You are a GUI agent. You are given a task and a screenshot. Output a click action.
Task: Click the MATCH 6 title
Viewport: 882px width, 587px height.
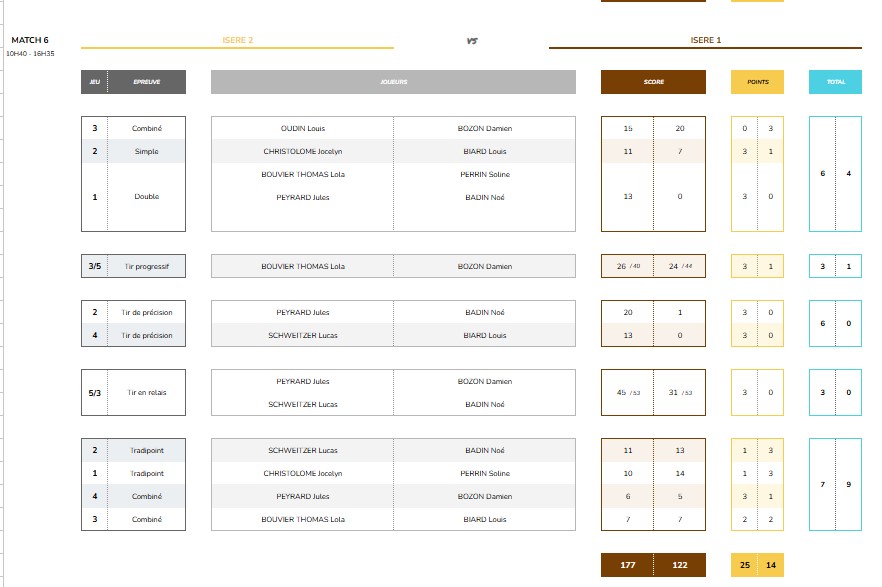click(x=30, y=40)
